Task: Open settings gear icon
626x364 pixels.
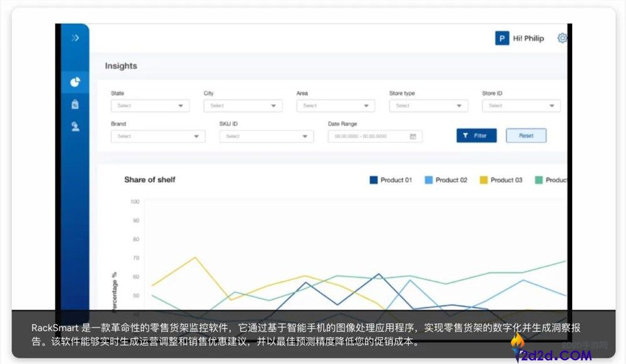Action: coord(562,38)
